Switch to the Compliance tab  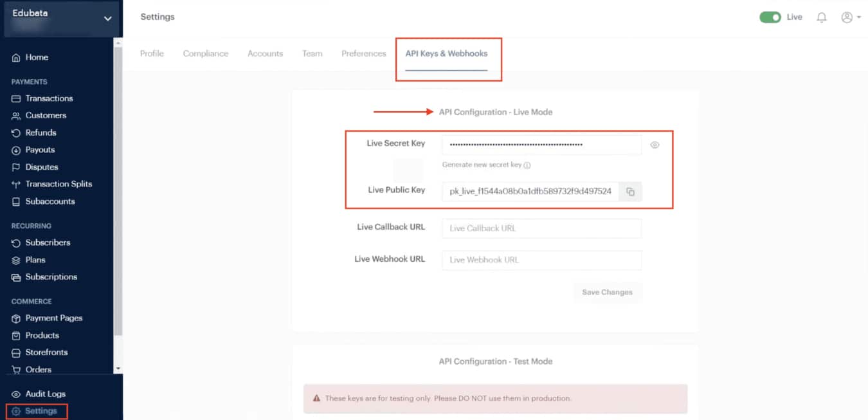click(x=205, y=53)
